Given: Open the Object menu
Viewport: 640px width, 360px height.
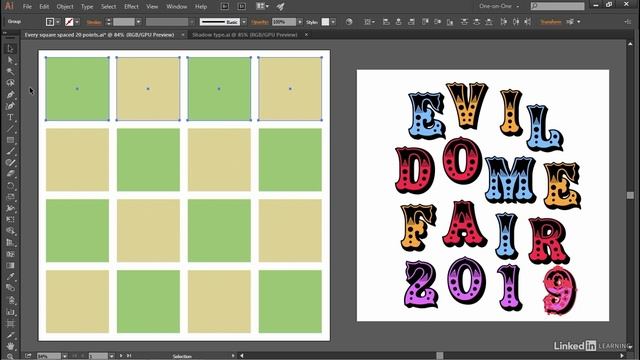Looking at the screenshot, I should pyautogui.click(x=65, y=7).
